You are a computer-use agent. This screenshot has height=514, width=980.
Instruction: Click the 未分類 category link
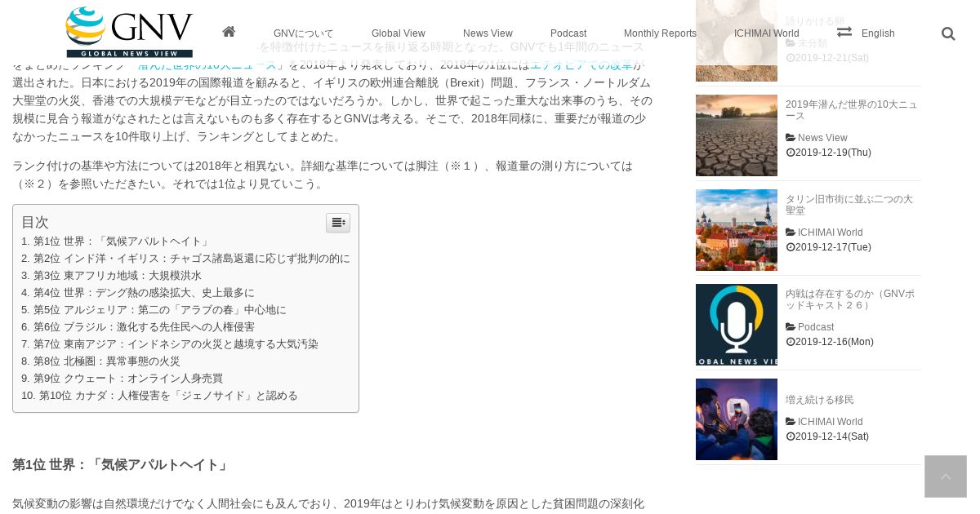tap(813, 43)
